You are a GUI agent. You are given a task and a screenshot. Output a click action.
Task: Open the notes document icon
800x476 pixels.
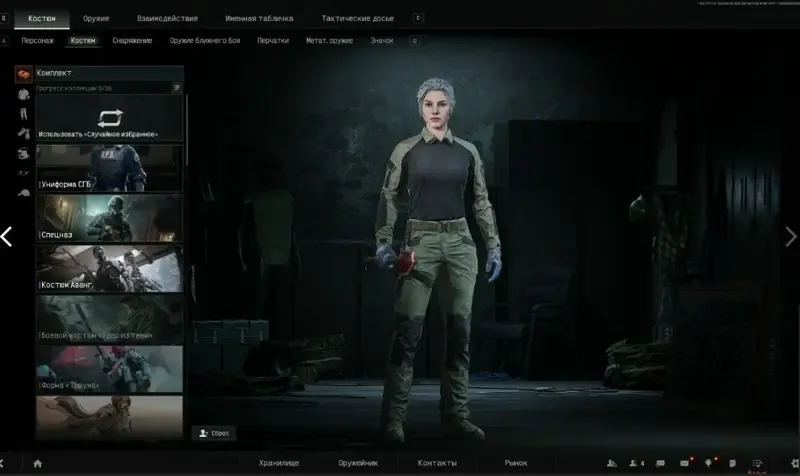coord(733,463)
